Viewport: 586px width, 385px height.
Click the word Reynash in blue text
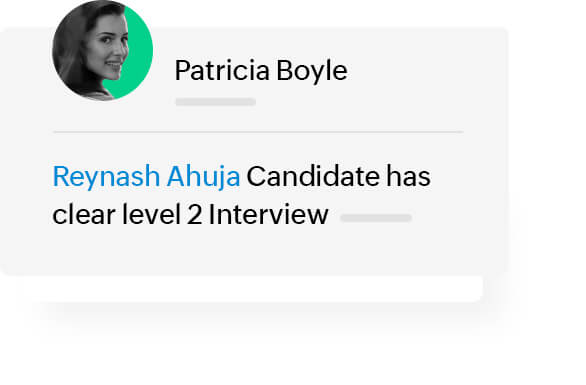(106, 178)
